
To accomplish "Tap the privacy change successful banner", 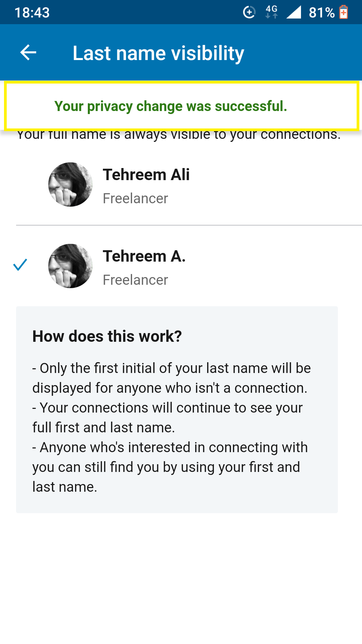I will (181, 106).
